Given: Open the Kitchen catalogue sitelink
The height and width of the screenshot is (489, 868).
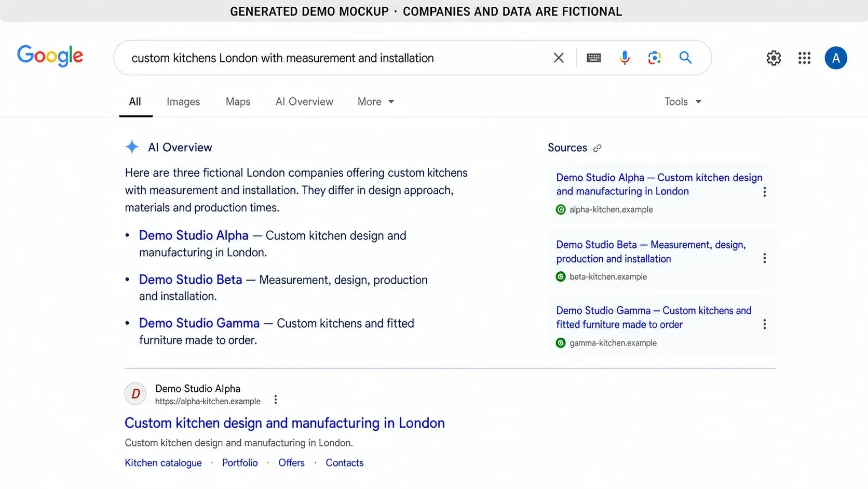Looking at the screenshot, I should [x=163, y=463].
